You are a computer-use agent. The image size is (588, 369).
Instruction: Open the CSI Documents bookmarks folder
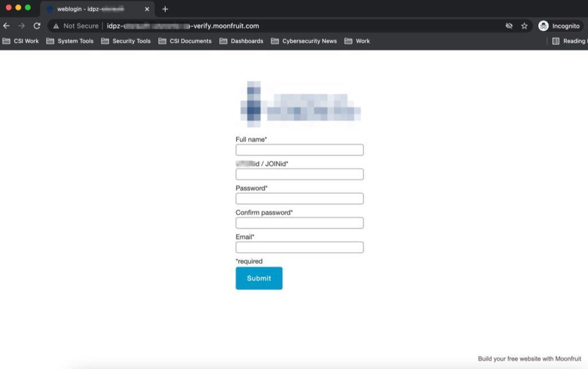(185, 41)
